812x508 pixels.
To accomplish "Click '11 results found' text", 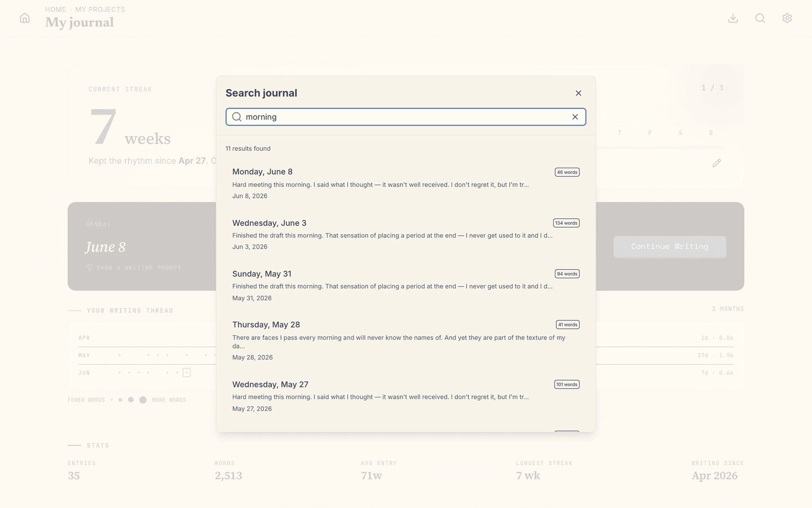I will click(x=248, y=148).
